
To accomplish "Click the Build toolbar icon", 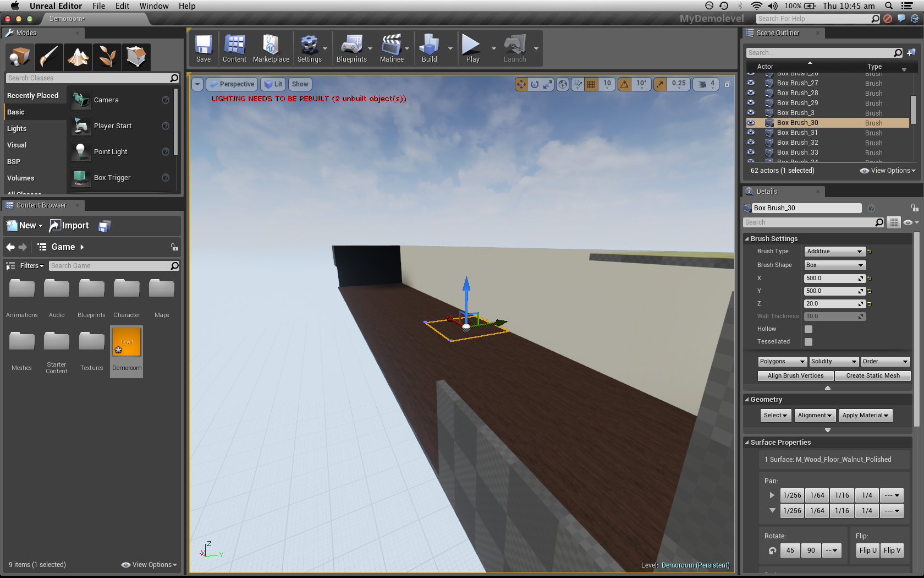I will (429, 48).
